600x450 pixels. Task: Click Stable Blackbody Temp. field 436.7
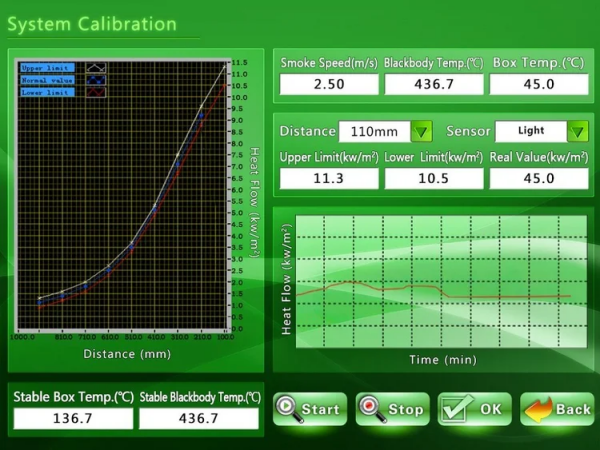coord(199,418)
